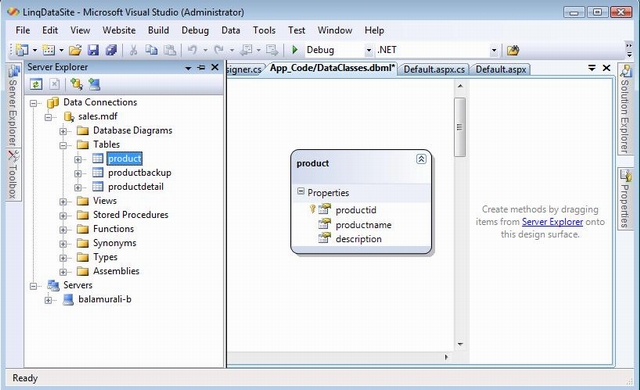Save the current file with the disk icon
The width and height of the screenshot is (640, 390).
click(93, 50)
